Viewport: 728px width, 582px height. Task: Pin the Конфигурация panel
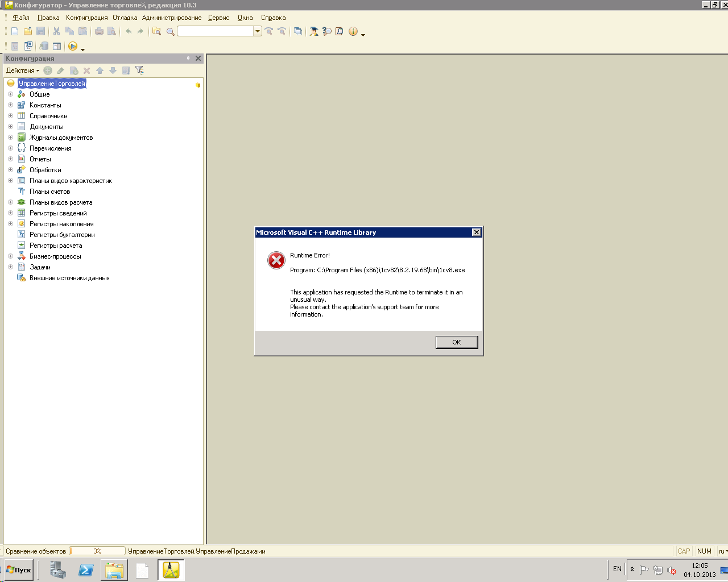pos(188,58)
